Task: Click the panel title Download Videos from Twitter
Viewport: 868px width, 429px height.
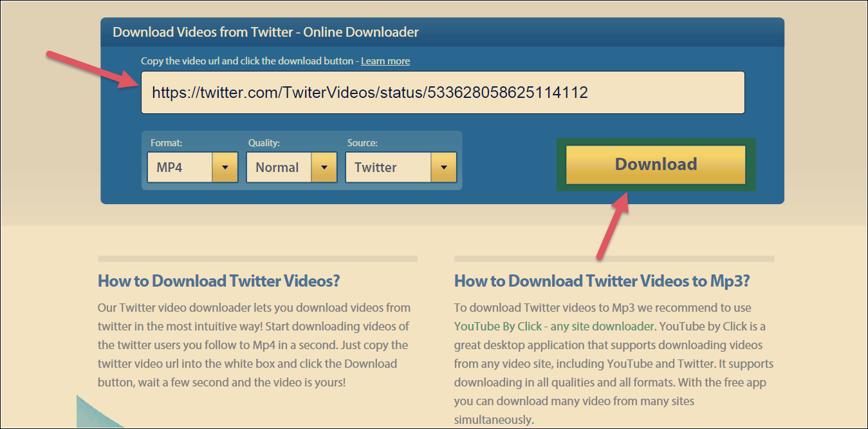Action: pyautogui.click(x=266, y=32)
